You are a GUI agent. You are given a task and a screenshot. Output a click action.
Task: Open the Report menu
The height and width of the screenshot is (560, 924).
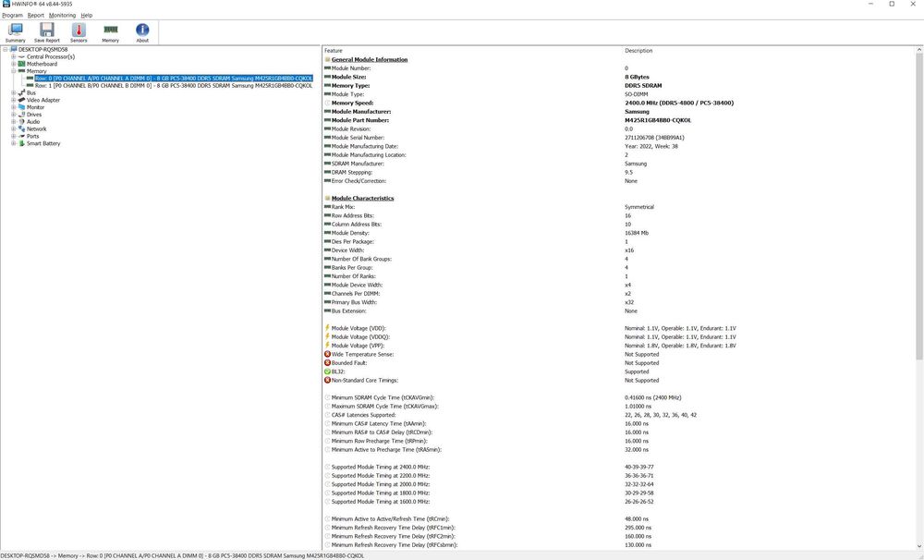click(x=36, y=16)
